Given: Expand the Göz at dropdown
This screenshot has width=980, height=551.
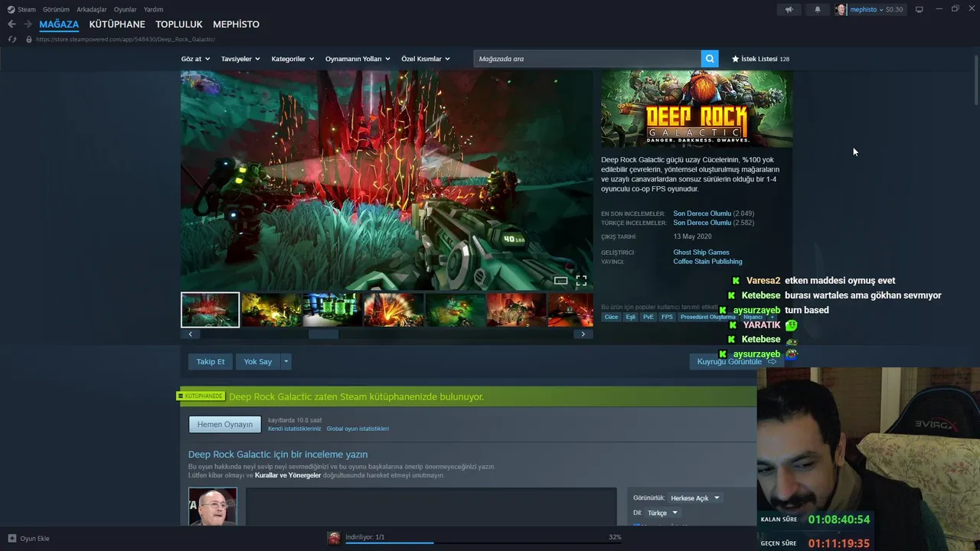Looking at the screenshot, I should pos(195,59).
